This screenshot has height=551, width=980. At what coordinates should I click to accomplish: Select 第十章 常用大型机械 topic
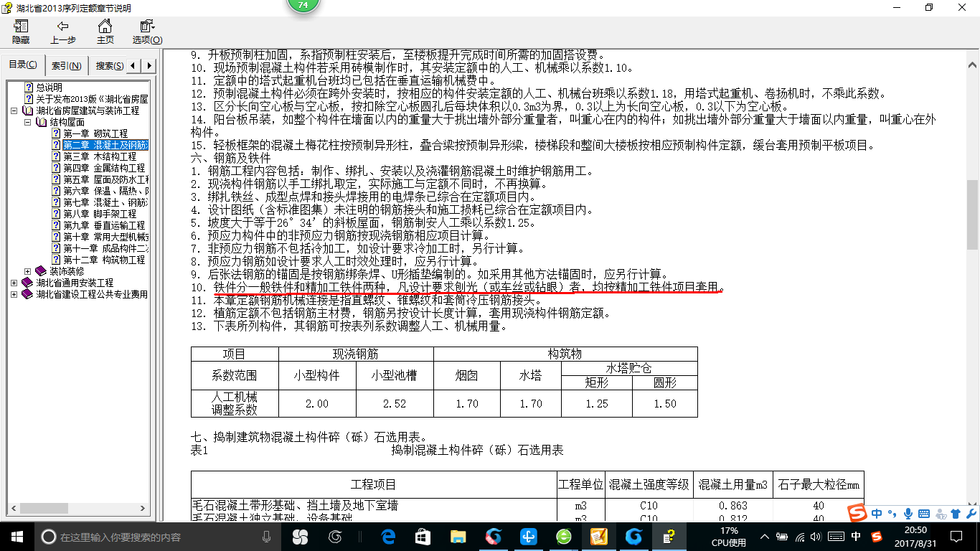(x=105, y=237)
